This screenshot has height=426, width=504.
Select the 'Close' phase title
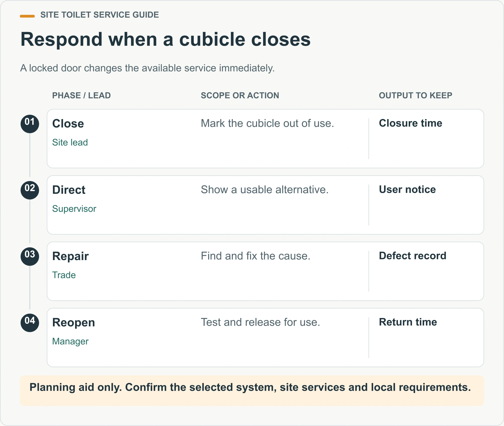pyautogui.click(x=68, y=124)
